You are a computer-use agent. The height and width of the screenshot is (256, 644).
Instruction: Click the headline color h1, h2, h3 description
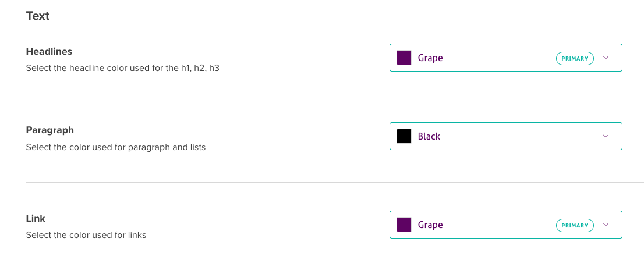click(122, 68)
